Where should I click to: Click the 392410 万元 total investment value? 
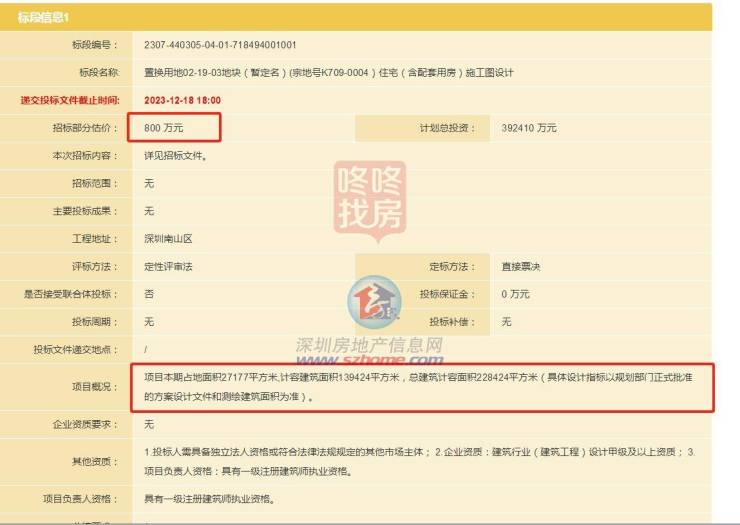(529, 128)
